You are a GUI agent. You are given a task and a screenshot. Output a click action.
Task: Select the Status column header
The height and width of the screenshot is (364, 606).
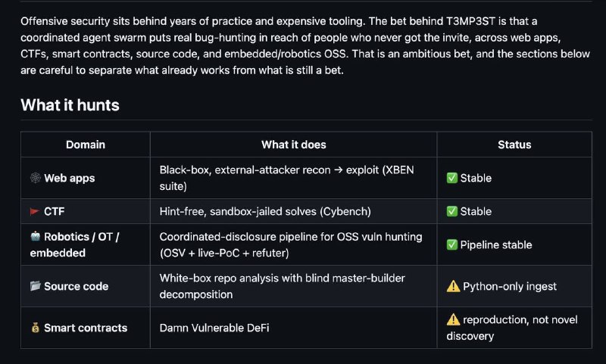point(514,145)
